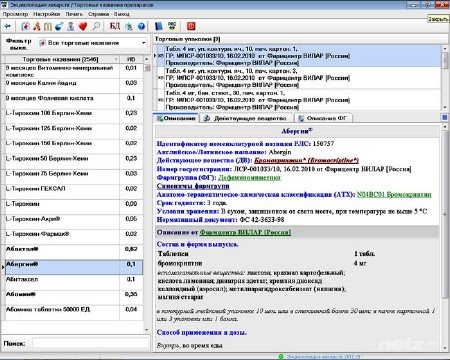Viewport: 450px width, 360px height.
Task: Switch to the Действующее вещество tab
Action: click(246, 118)
